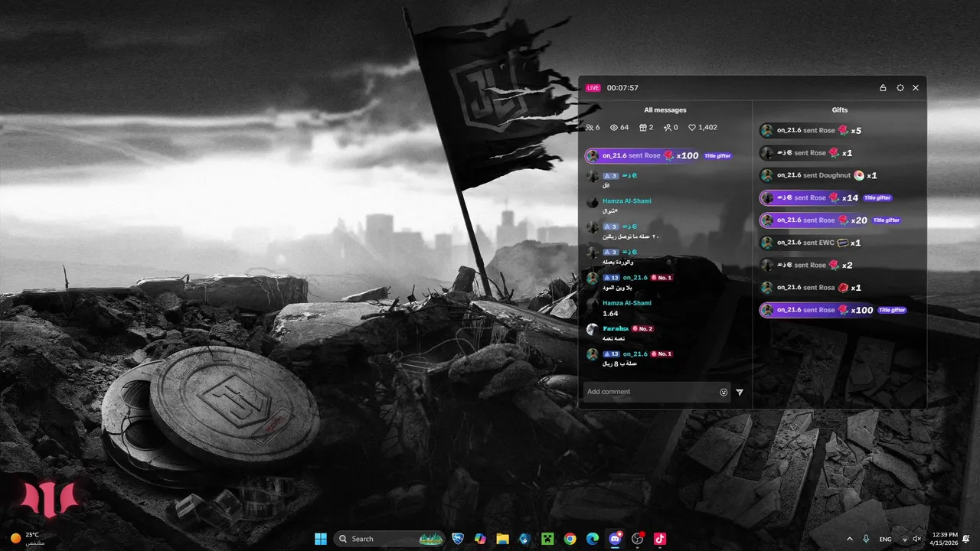Click the message '٢٠ عمله ما توصل ريالين'
This screenshot has width=980, height=551.
tap(631, 236)
